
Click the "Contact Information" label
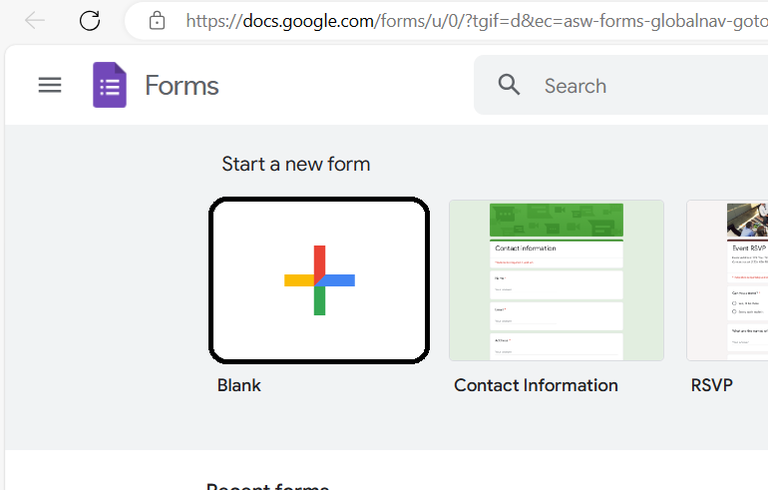(536, 386)
